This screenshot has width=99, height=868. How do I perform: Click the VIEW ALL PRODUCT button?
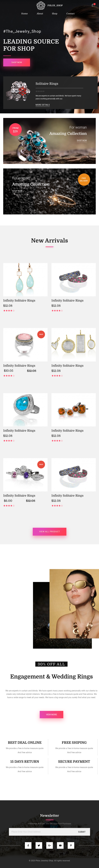click(x=49, y=531)
